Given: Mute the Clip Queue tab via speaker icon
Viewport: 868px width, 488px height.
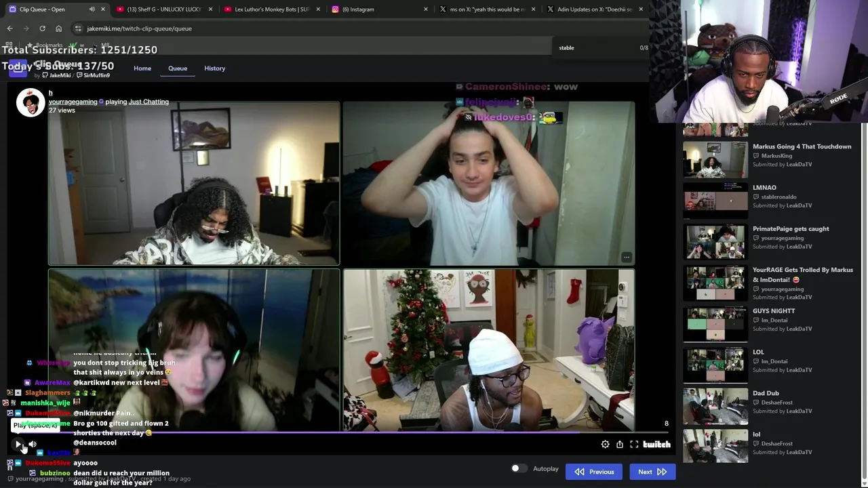Looking at the screenshot, I should point(92,9).
